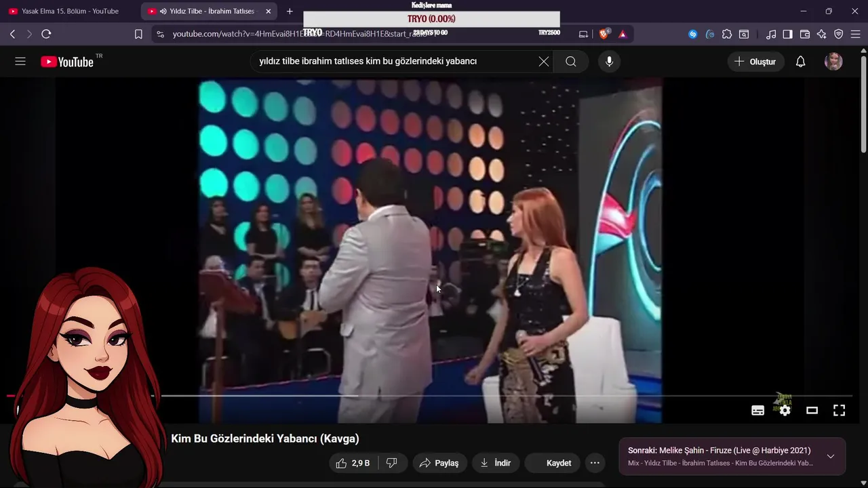The height and width of the screenshot is (488, 868).
Task: Clear the search query with the X
Action: [x=544, y=62]
